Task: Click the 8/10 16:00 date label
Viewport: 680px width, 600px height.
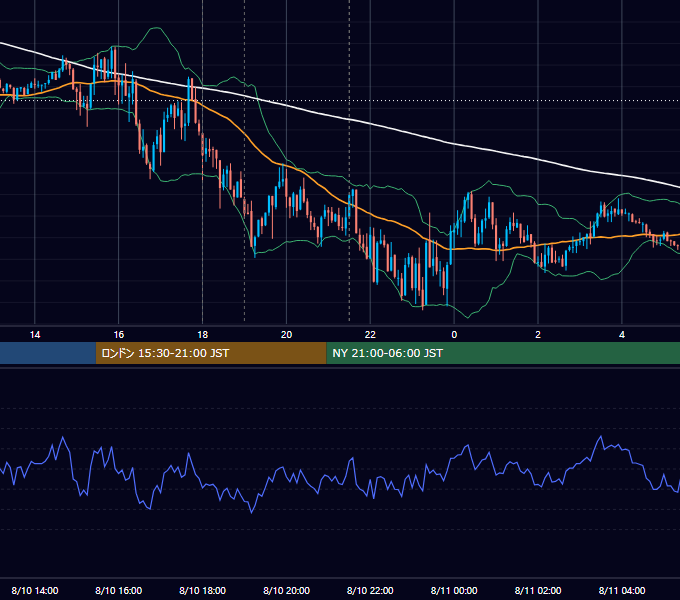Action: [x=118, y=590]
